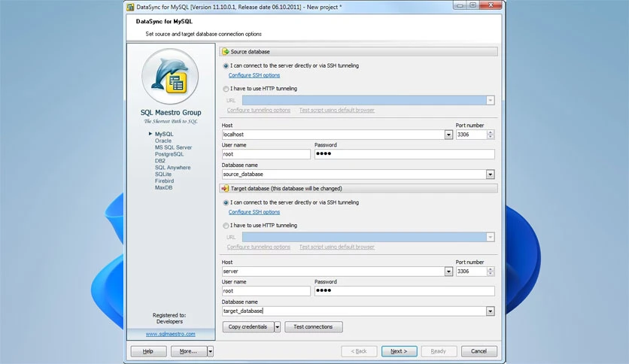Click the source Database name field
The height and width of the screenshot is (364, 629).
(354, 174)
